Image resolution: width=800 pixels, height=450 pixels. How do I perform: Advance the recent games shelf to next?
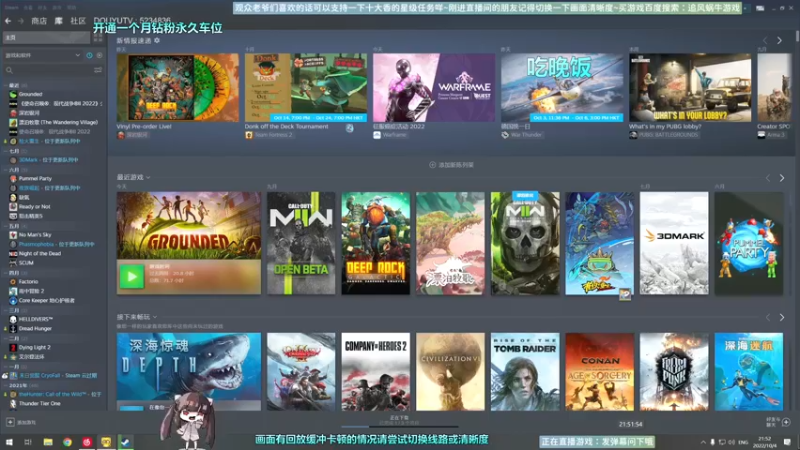[x=782, y=178]
